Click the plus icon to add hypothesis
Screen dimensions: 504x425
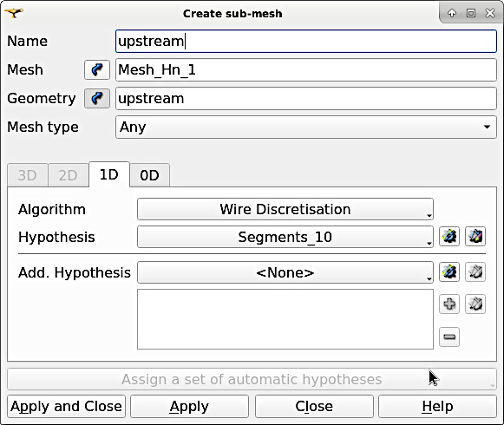coord(449,304)
